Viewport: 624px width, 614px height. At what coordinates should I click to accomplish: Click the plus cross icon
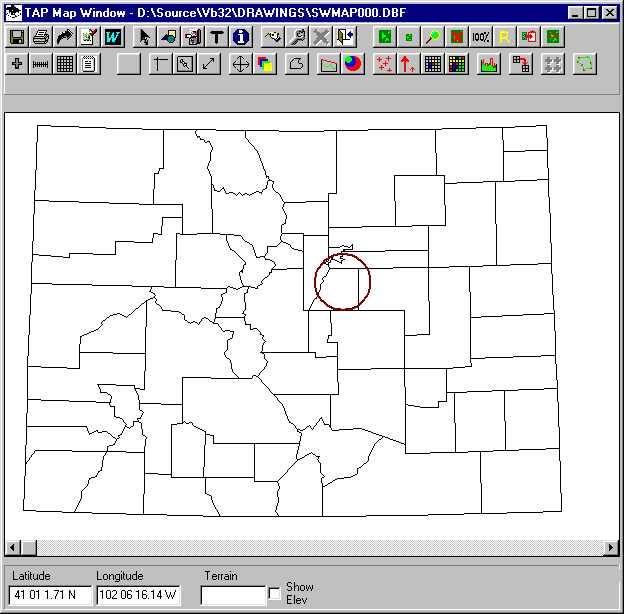tap(17, 64)
